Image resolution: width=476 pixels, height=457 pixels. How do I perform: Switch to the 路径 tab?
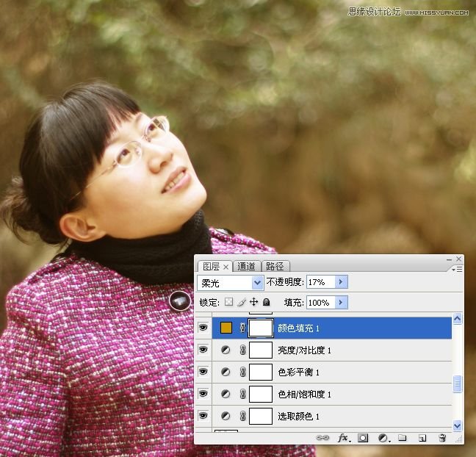coord(275,267)
